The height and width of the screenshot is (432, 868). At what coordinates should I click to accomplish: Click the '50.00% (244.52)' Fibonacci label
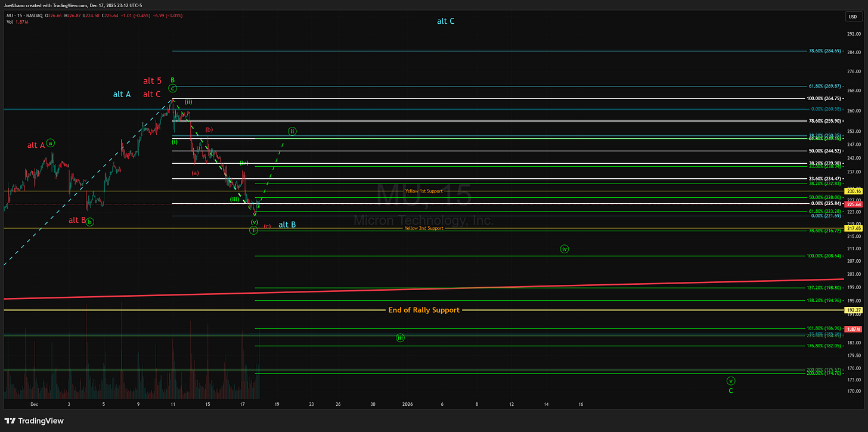click(826, 151)
